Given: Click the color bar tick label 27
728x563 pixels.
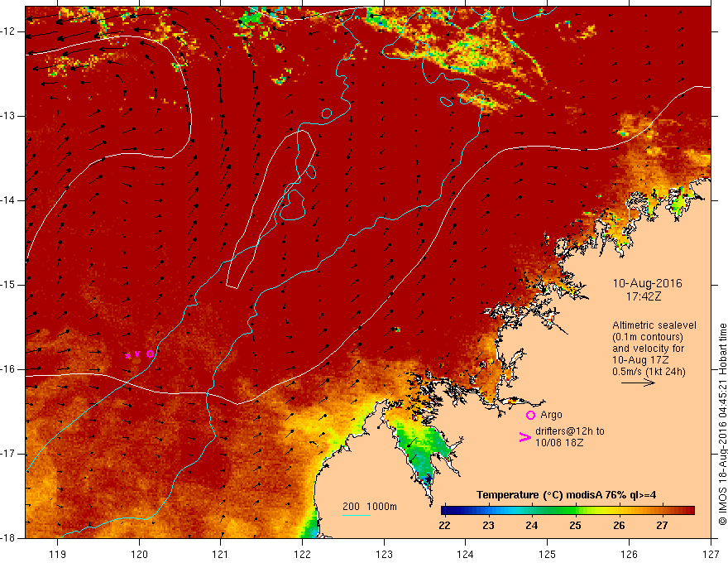Looking at the screenshot, I should pyautogui.click(x=663, y=526).
